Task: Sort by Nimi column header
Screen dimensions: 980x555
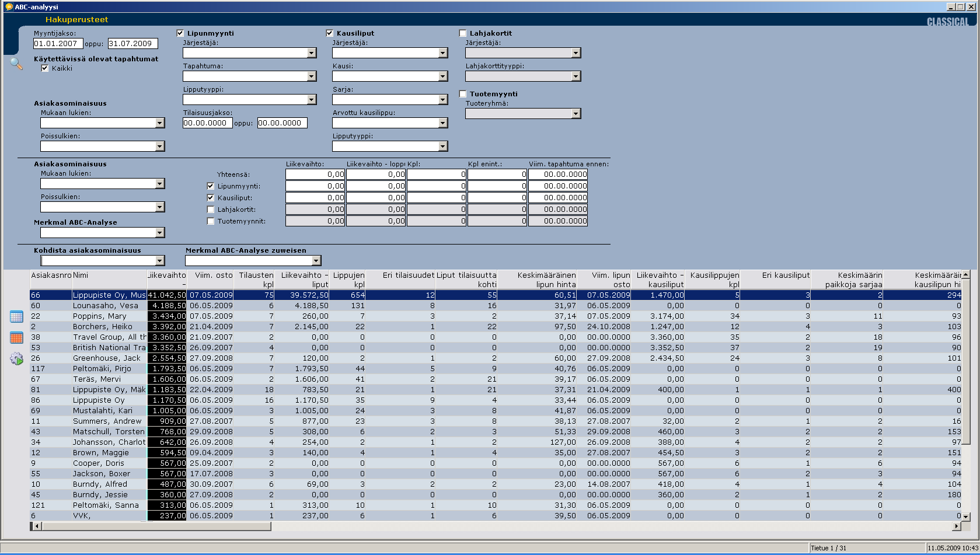Action: [x=109, y=280]
